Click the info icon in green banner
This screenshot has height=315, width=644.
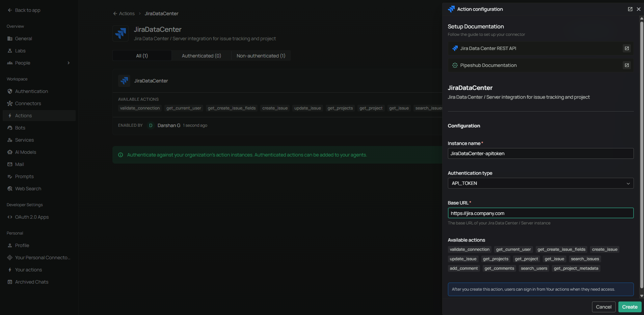120,155
